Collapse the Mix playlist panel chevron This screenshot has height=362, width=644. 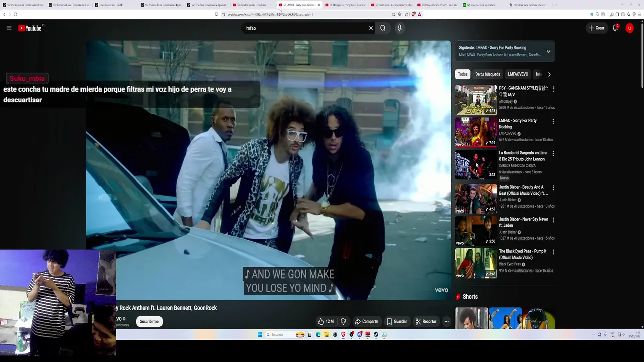pyautogui.click(x=548, y=51)
